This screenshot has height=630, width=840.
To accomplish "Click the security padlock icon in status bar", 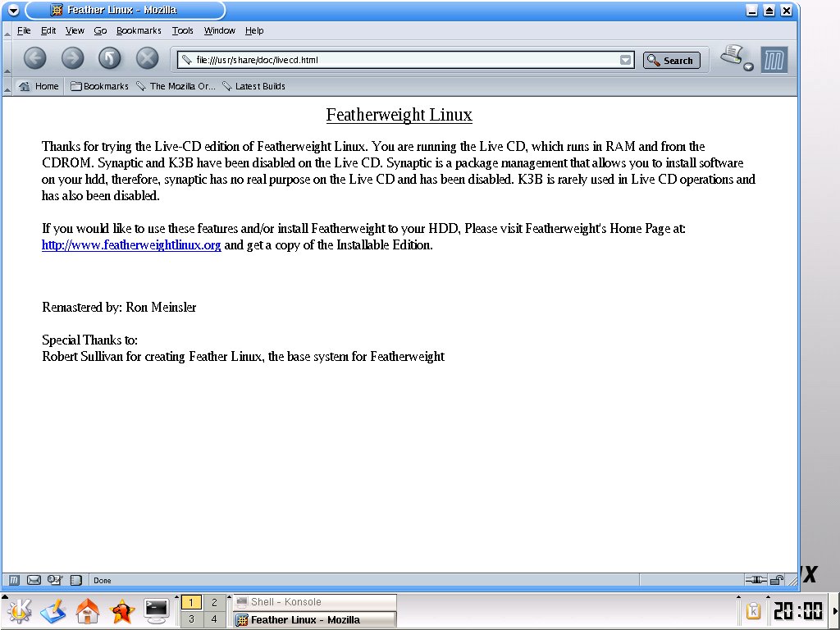I will pyautogui.click(x=777, y=580).
